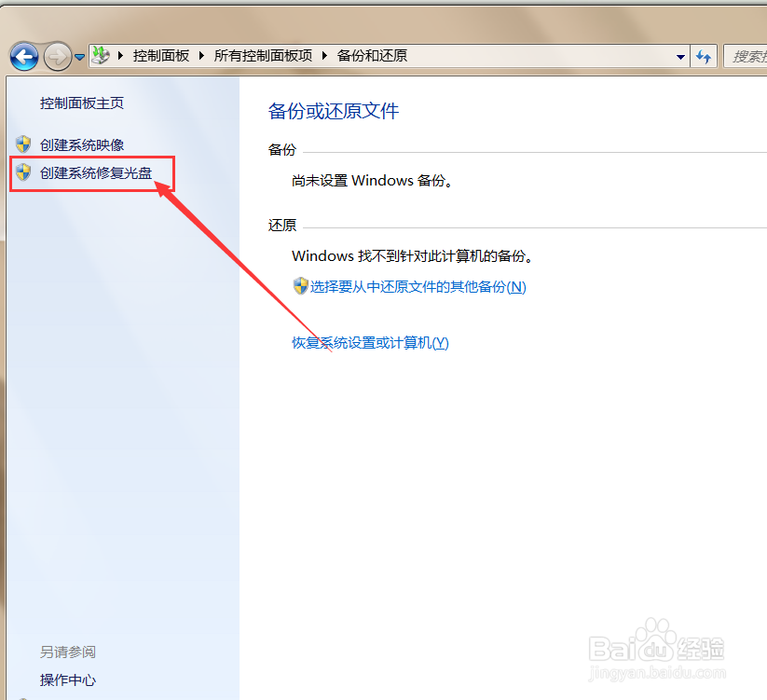
Task: Open 创建系统映像 link
Action: pos(82,144)
